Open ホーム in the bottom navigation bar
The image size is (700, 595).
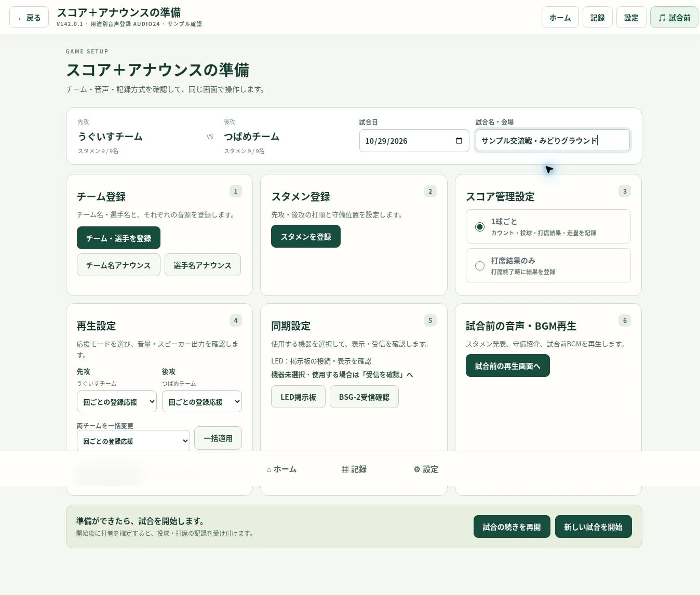pos(281,469)
